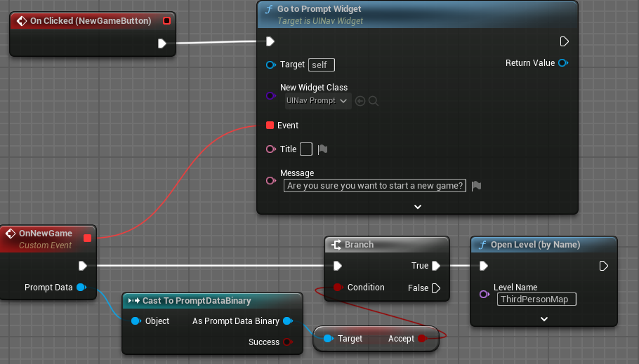
Task: Click the red Event delegate pin
Action: 270,125
